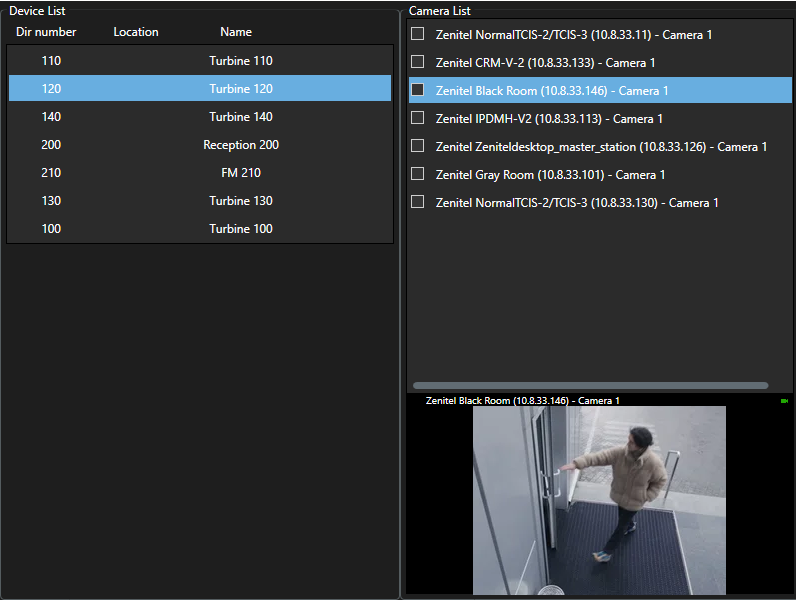Click the Black Room camera video preview

599,500
